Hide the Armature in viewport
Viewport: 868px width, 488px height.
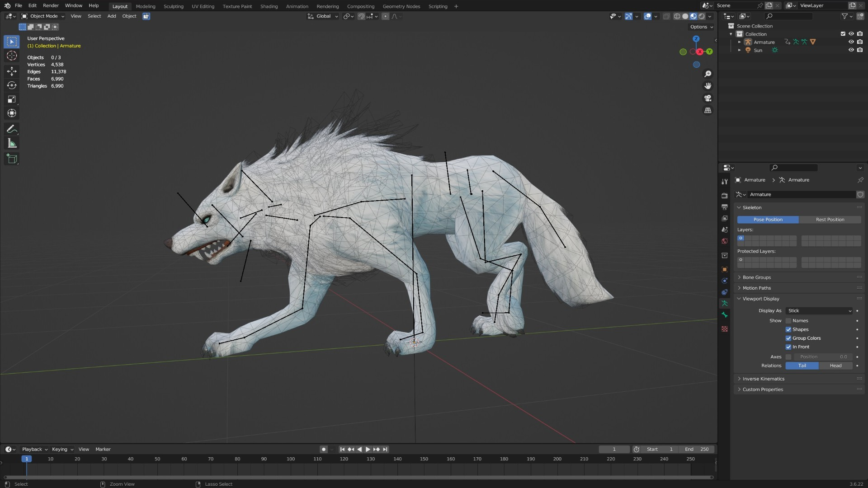click(x=851, y=42)
